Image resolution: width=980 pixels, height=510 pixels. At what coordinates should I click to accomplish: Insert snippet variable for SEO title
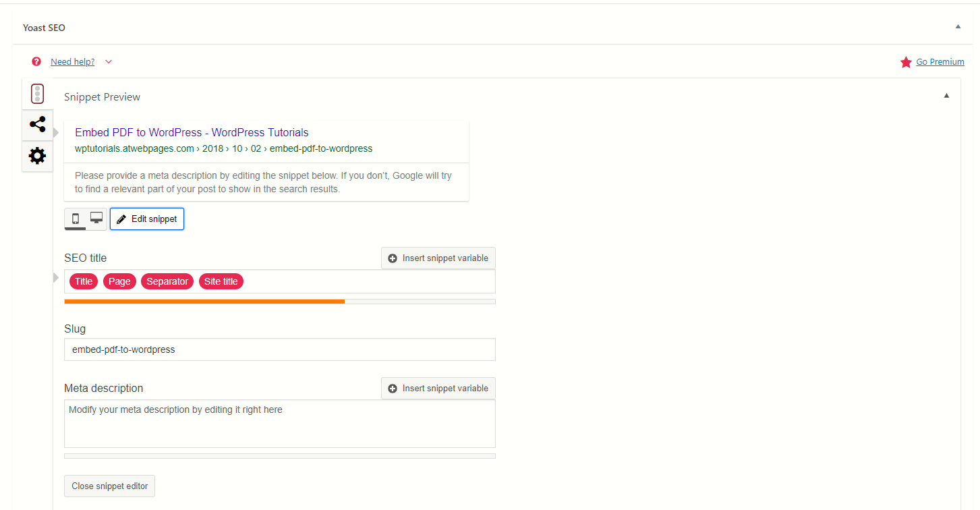(x=438, y=258)
